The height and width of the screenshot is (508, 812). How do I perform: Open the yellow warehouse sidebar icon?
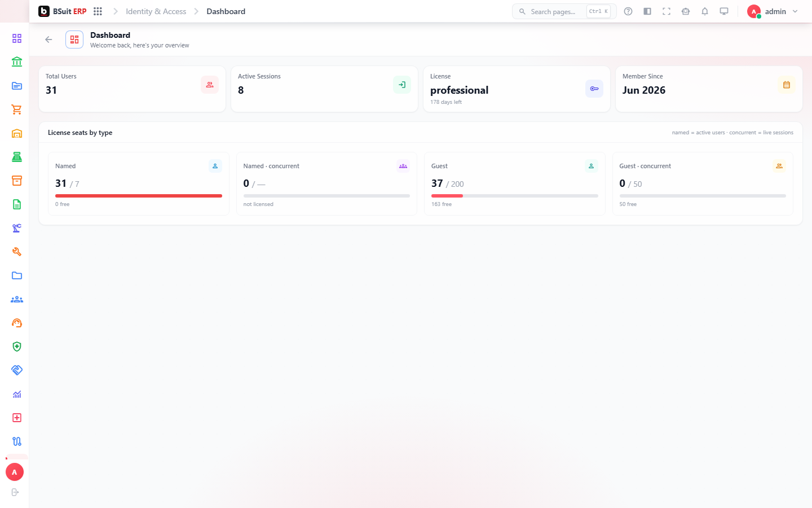pyautogui.click(x=17, y=133)
